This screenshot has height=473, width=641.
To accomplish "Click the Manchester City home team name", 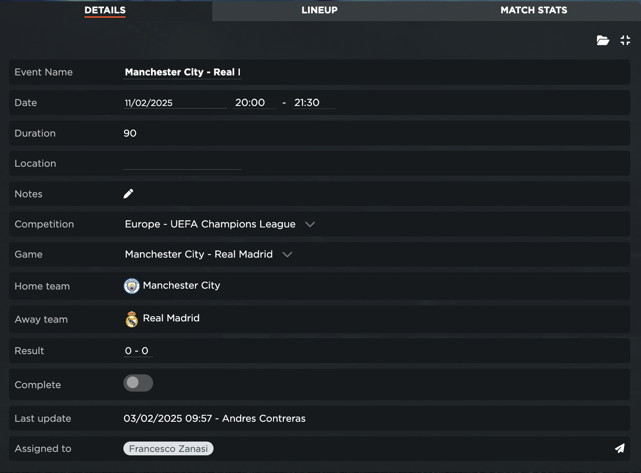I will click(x=182, y=285).
